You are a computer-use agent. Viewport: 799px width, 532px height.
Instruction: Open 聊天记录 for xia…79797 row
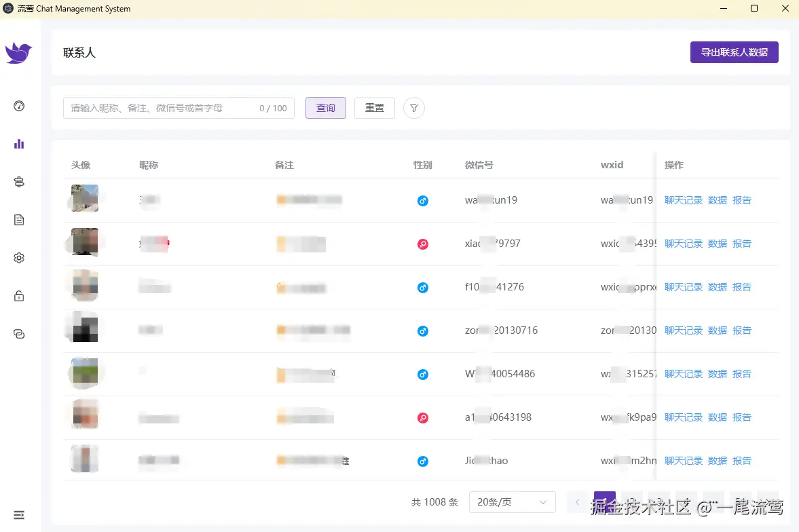tap(684, 244)
